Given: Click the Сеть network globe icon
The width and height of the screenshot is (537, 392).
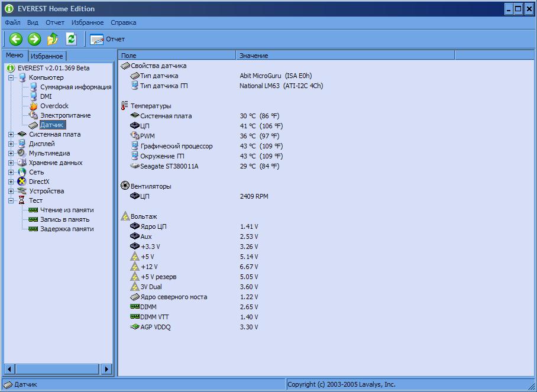Looking at the screenshot, I should coord(22,172).
